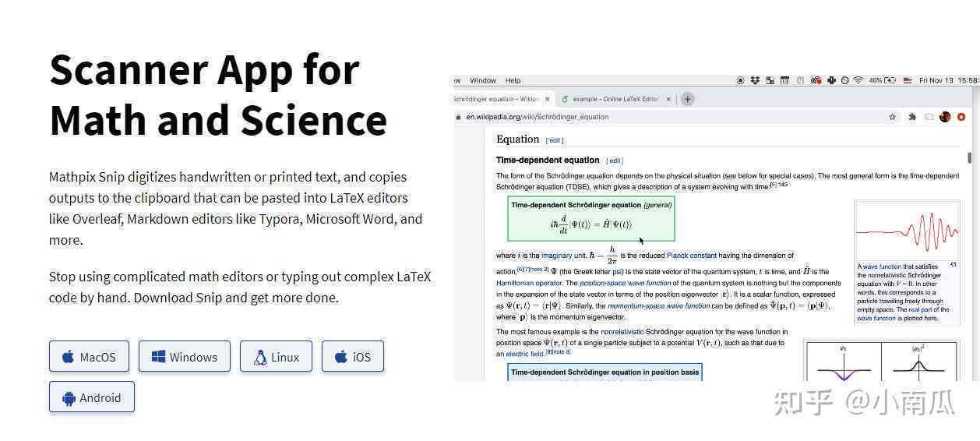
Task: Download Snip for MacOS
Action: pos(90,356)
